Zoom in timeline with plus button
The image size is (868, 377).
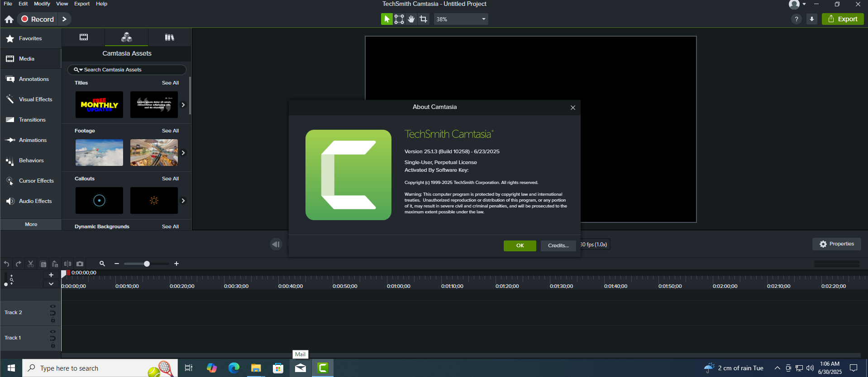176,264
